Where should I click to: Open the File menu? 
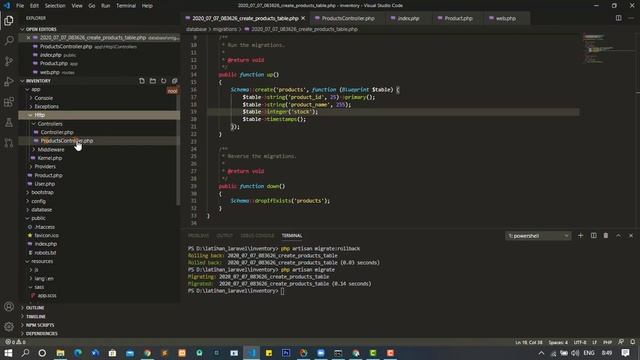point(20,6)
